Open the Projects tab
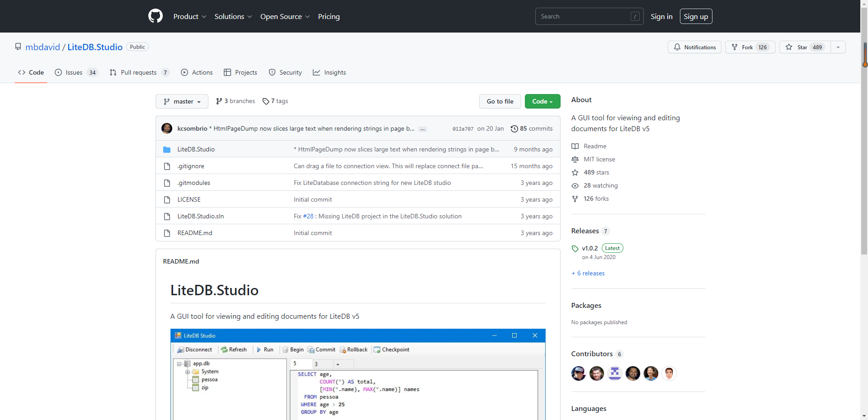Viewport: 868px width, 420px height. 241,72
